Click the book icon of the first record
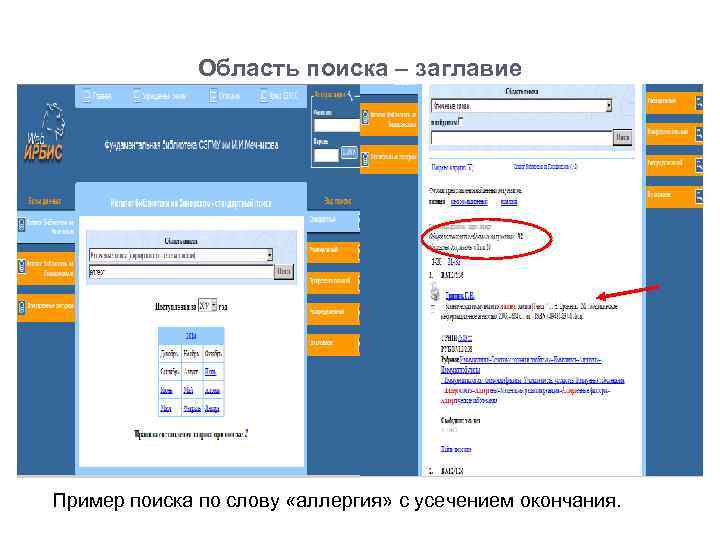This screenshot has width=720, height=540. [x=434, y=292]
